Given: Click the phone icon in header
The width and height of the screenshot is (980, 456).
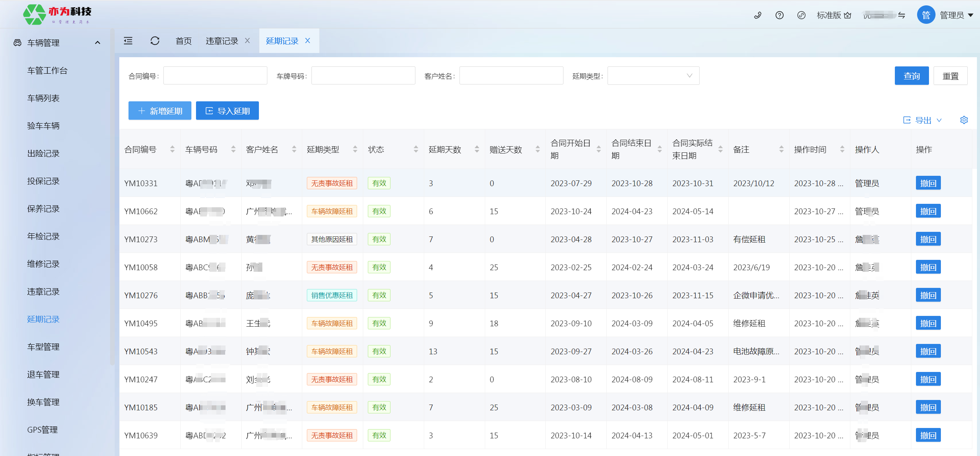Looking at the screenshot, I should [758, 15].
